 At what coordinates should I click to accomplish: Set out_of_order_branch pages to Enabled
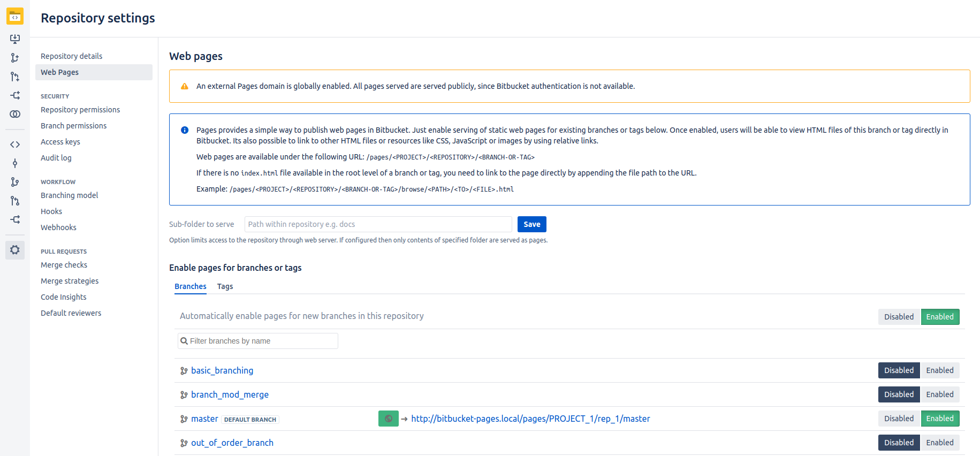click(940, 443)
